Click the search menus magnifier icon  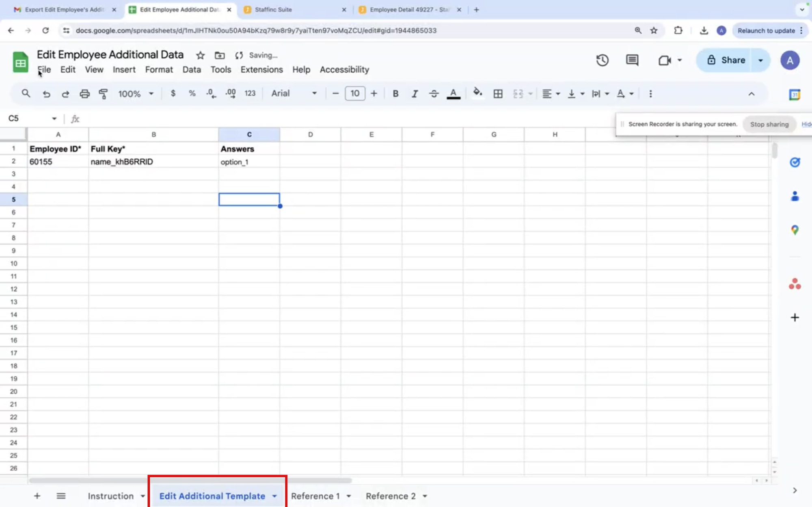26,94
